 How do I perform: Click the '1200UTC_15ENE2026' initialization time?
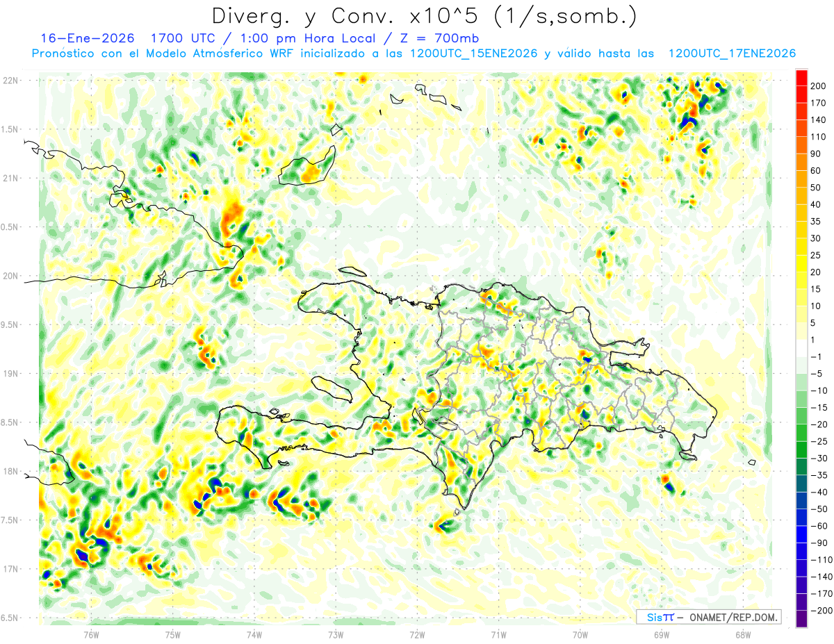point(475,53)
